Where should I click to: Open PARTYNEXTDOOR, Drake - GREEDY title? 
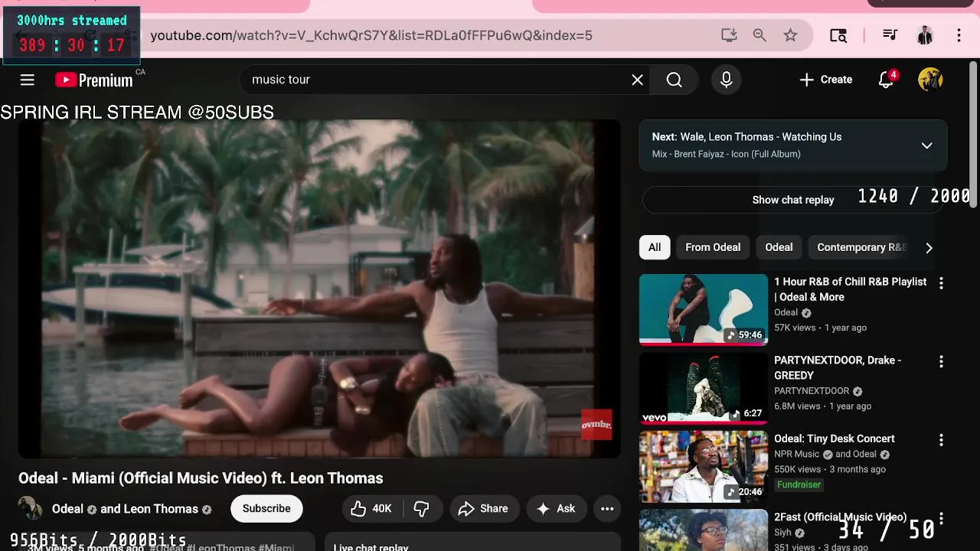838,367
